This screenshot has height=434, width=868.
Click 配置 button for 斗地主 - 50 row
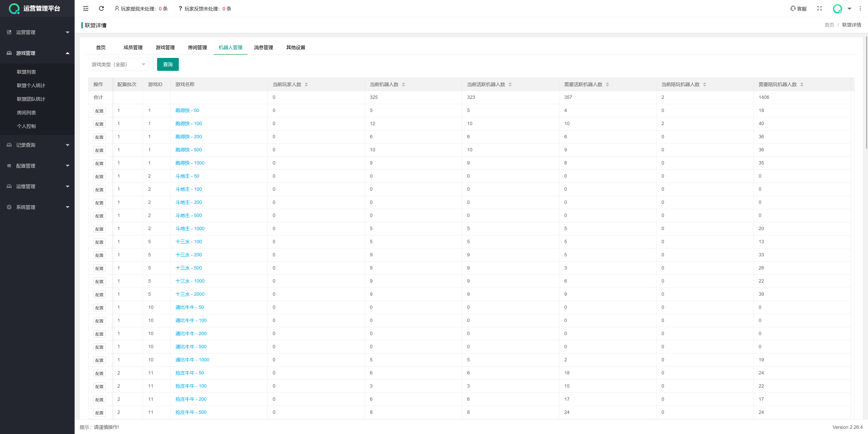click(99, 176)
